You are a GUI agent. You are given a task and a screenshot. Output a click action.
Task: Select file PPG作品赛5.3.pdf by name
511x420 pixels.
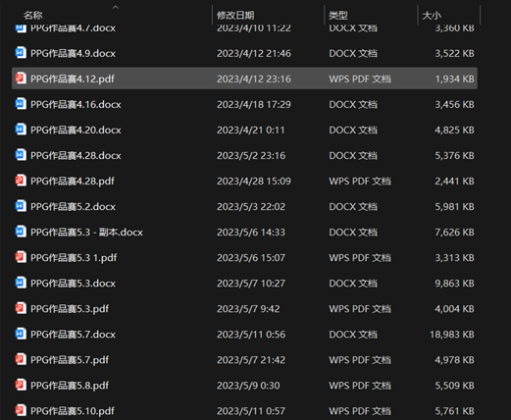pos(70,309)
